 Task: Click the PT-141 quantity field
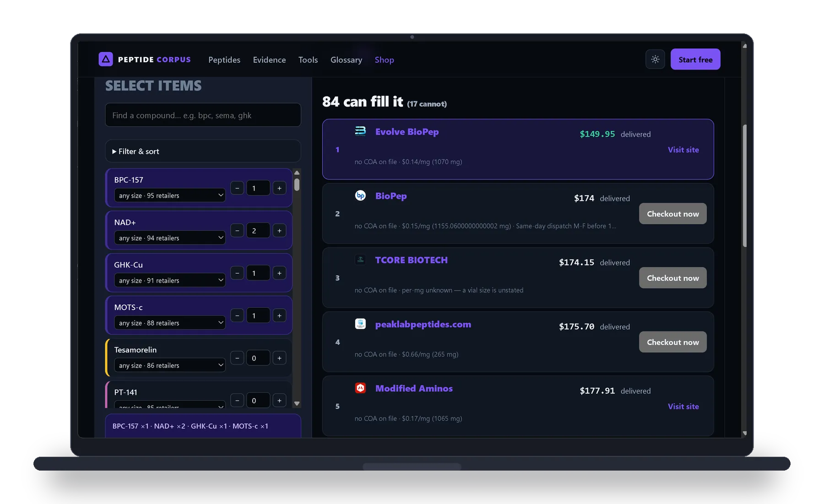258,401
